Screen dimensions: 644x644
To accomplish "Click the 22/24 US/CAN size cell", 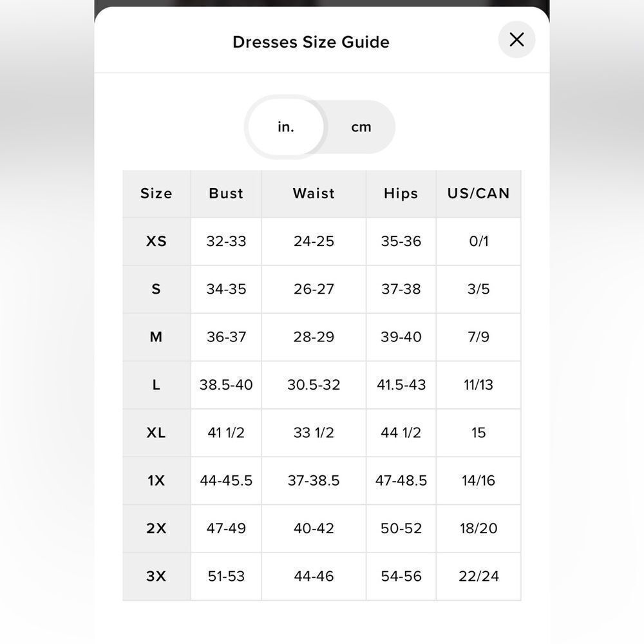I will click(x=478, y=576).
